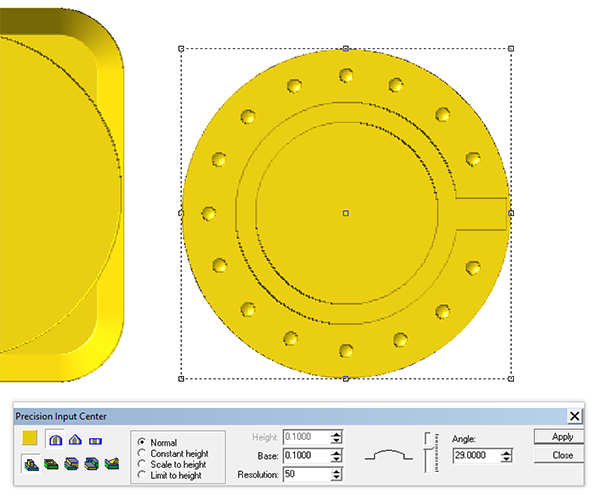Click the Close button

click(x=559, y=455)
